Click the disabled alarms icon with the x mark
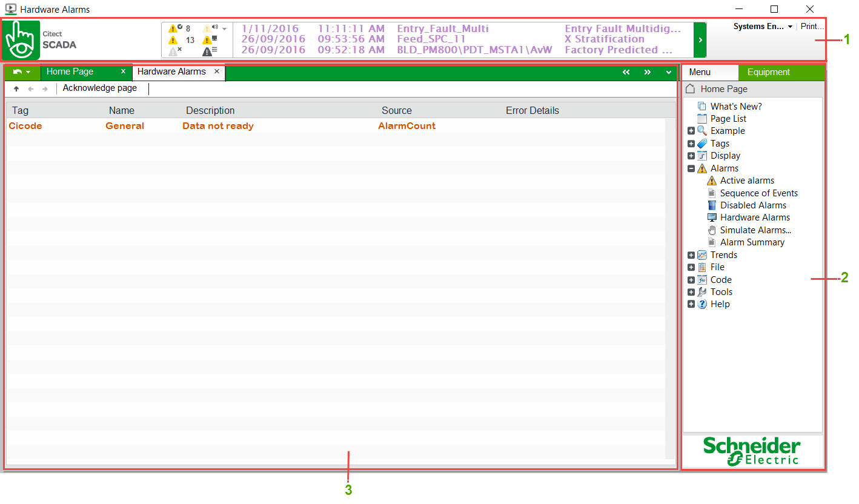859x504 pixels. [x=174, y=51]
